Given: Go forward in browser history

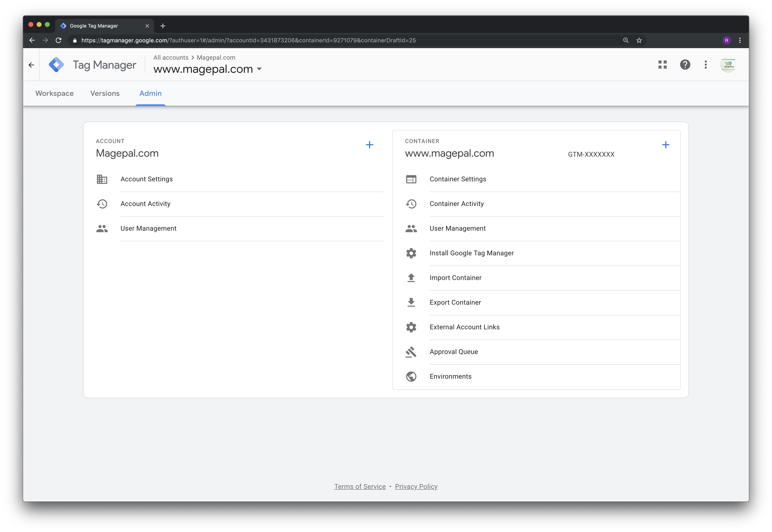Looking at the screenshot, I should (45, 40).
